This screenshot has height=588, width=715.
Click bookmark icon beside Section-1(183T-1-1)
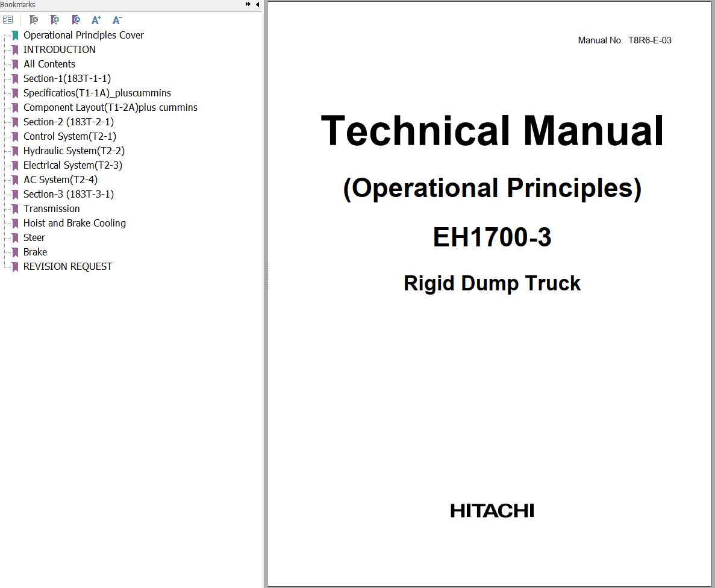tap(15, 79)
